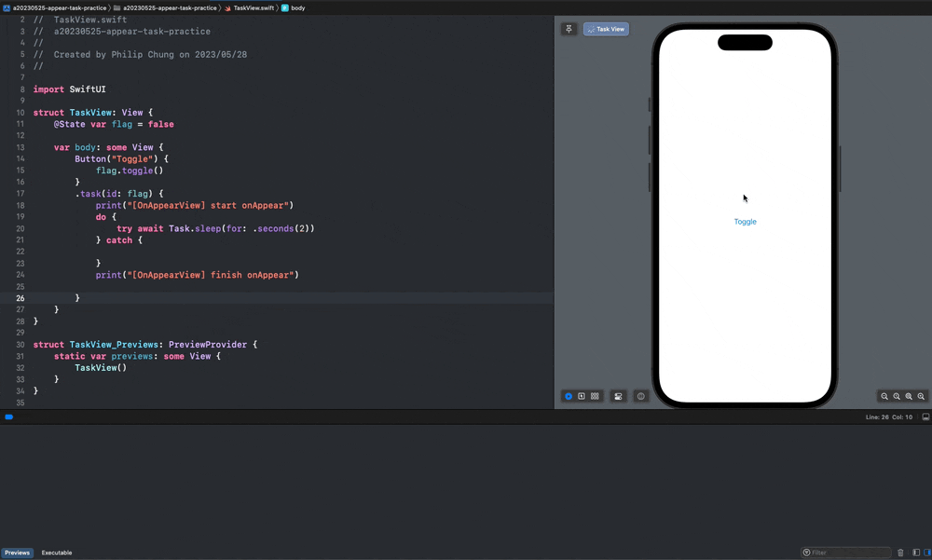Focus the console Filter field
The width and height of the screenshot is (932, 560).
845,553
